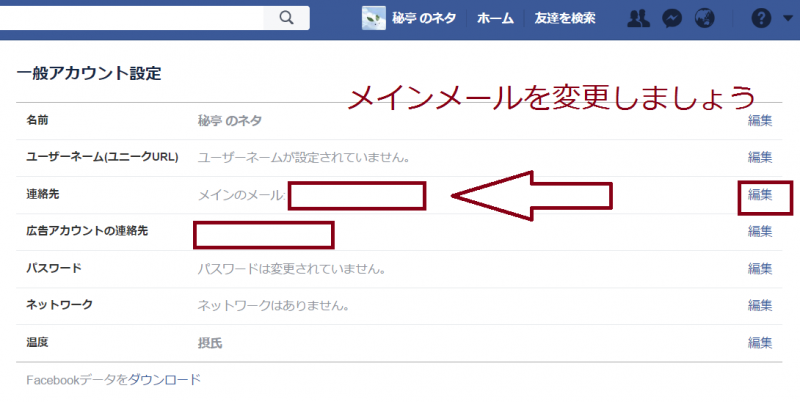Edit the ユーザーネーム setting

(x=760, y=157)
